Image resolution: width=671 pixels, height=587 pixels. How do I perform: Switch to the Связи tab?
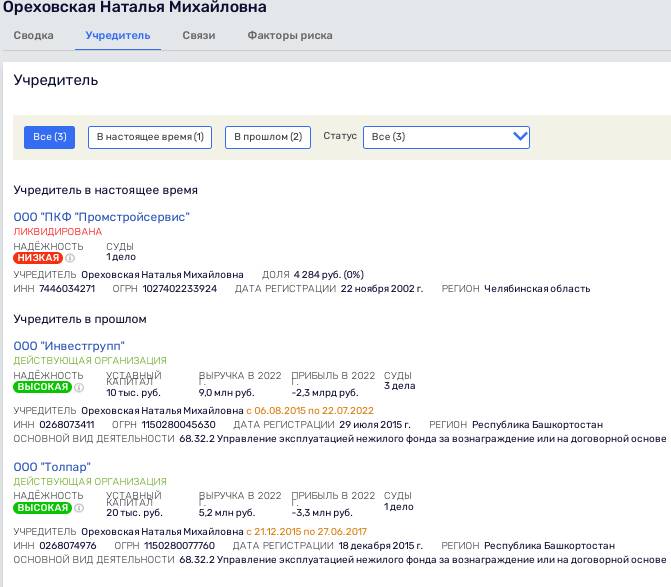point(199,36)
